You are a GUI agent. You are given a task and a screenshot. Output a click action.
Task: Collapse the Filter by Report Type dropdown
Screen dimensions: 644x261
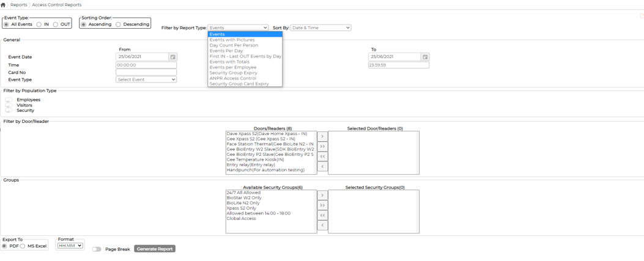click(x=239, y=28)
